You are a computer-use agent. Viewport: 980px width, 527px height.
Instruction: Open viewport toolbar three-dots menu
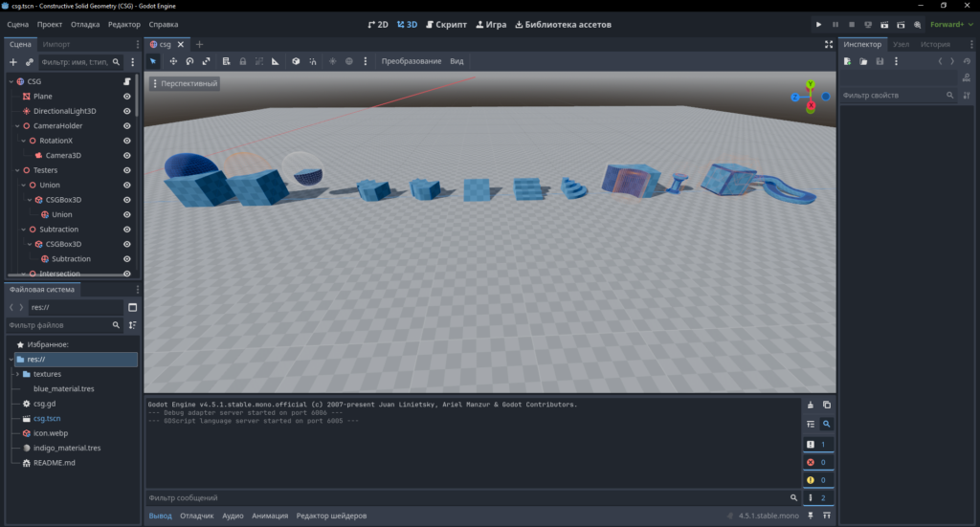coord(366,61)
